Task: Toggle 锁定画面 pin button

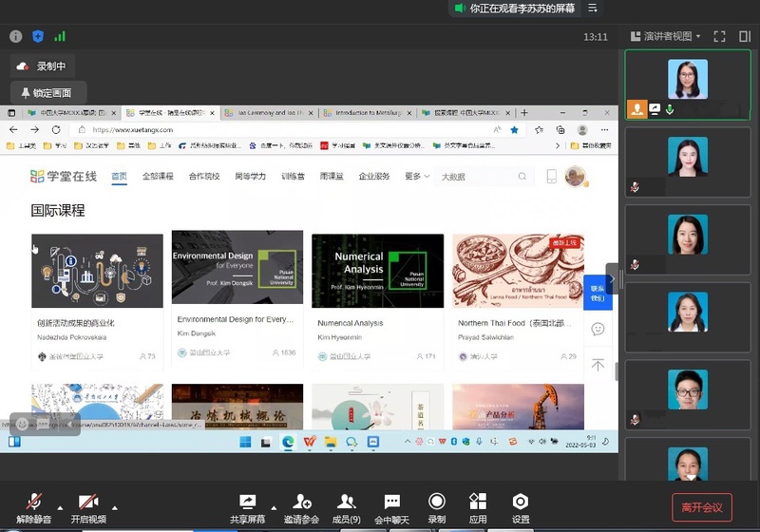Action: tap(48, 92)
